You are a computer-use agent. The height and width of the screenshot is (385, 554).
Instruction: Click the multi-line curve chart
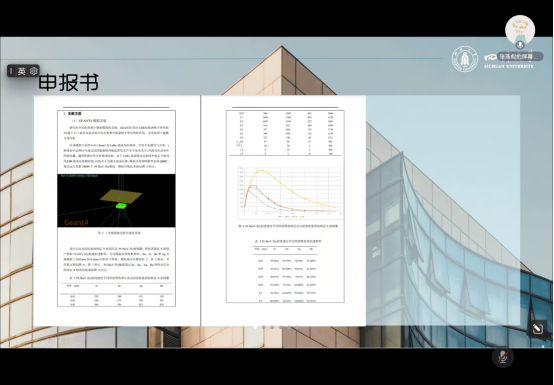290,192
